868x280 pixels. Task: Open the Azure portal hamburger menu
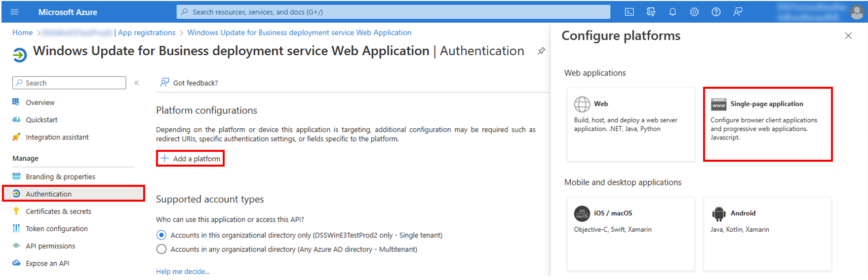click(14, 12)
